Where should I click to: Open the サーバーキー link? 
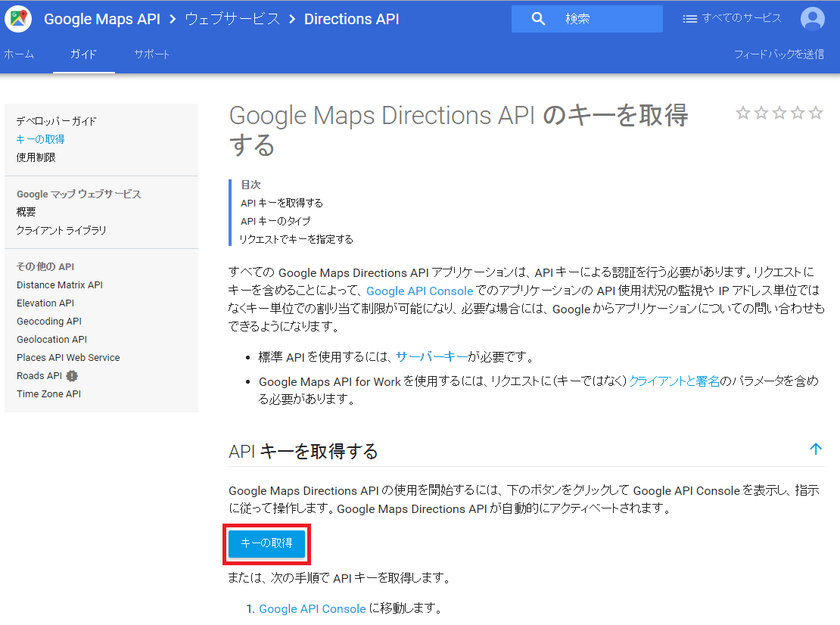[431, 356]
